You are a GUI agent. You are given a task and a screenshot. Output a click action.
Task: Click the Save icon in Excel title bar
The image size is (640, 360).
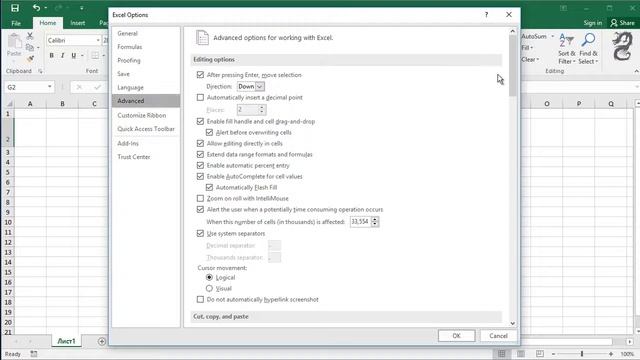coord(15,8)
